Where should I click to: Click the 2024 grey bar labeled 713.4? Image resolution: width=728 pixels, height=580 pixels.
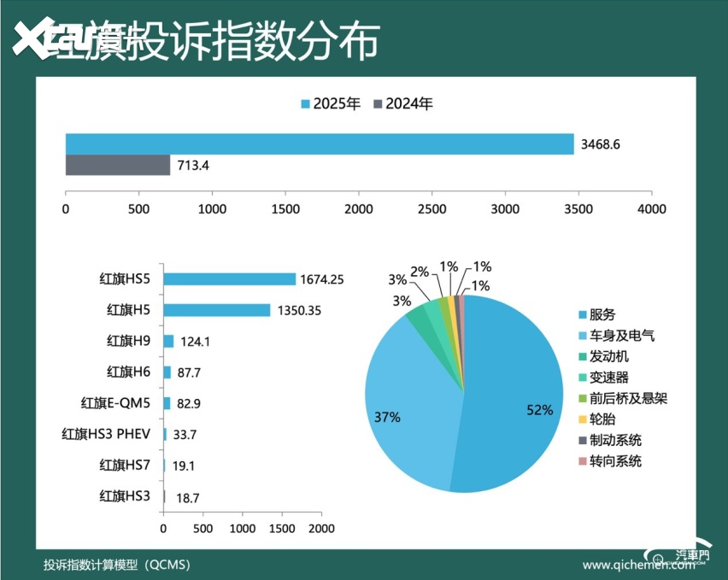coord(118,165)
